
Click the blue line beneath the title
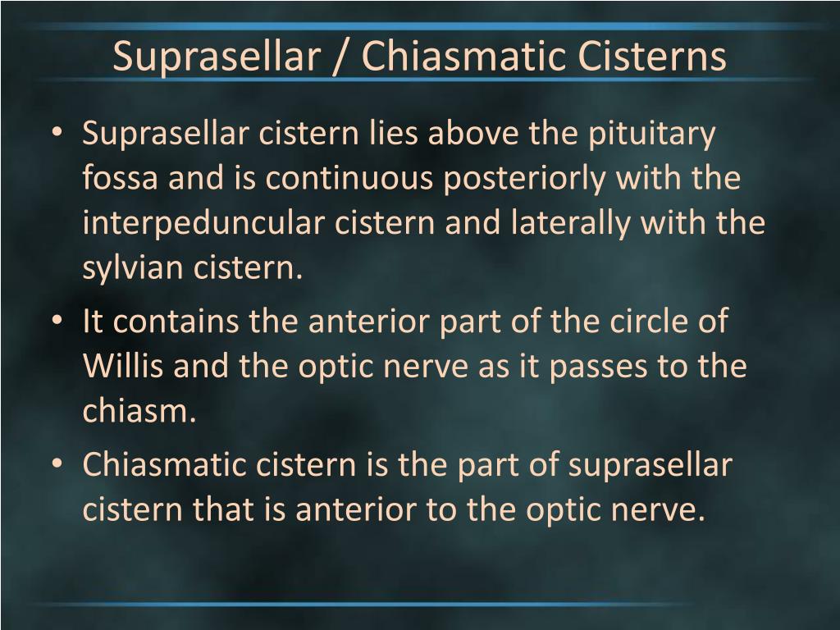click(x=423, y=80)
